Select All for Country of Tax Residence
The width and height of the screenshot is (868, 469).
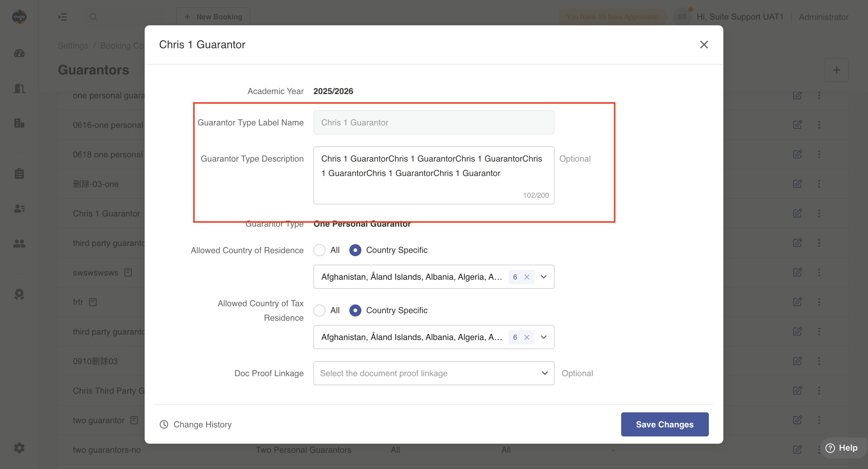tap(319, 310)
